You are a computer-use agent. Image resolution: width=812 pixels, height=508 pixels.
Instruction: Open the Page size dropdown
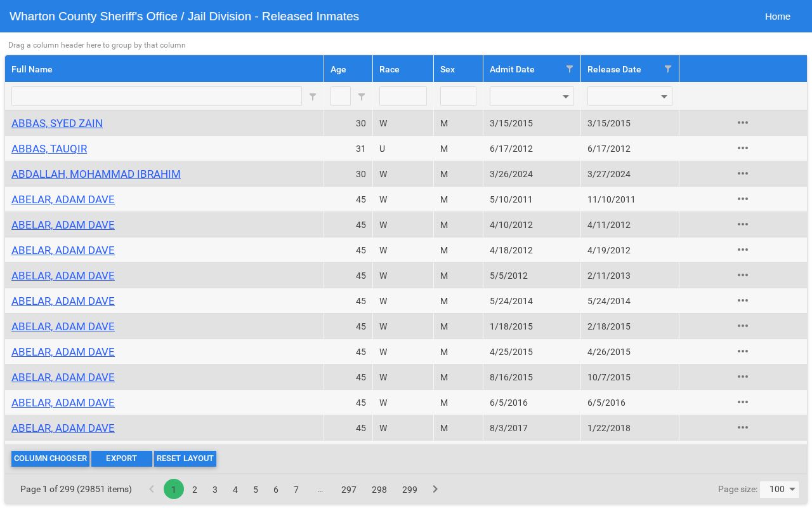(779, 489)
